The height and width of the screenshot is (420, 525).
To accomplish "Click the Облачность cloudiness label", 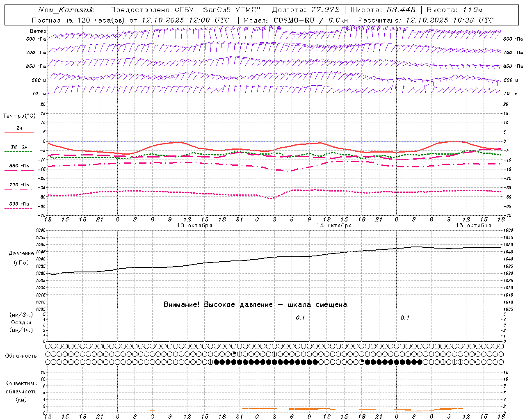I will [x=21, y=356].
